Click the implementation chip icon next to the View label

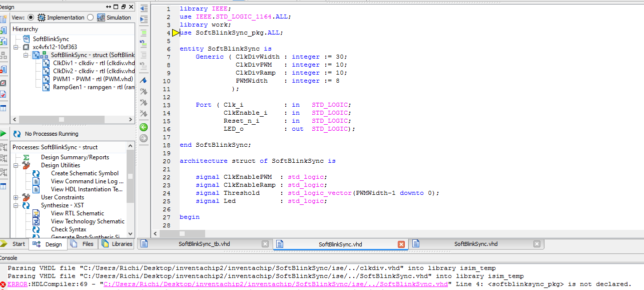42,17
